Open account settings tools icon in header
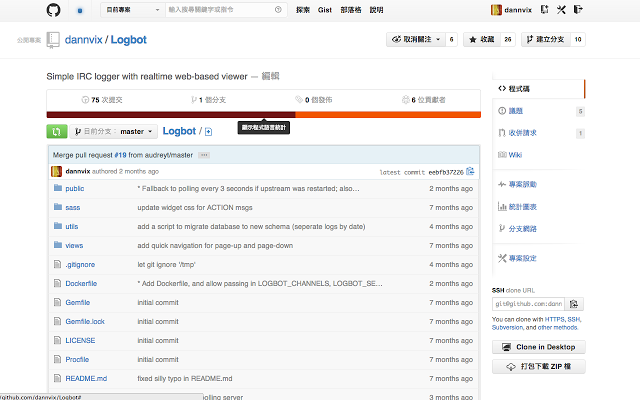 (561, 9)
